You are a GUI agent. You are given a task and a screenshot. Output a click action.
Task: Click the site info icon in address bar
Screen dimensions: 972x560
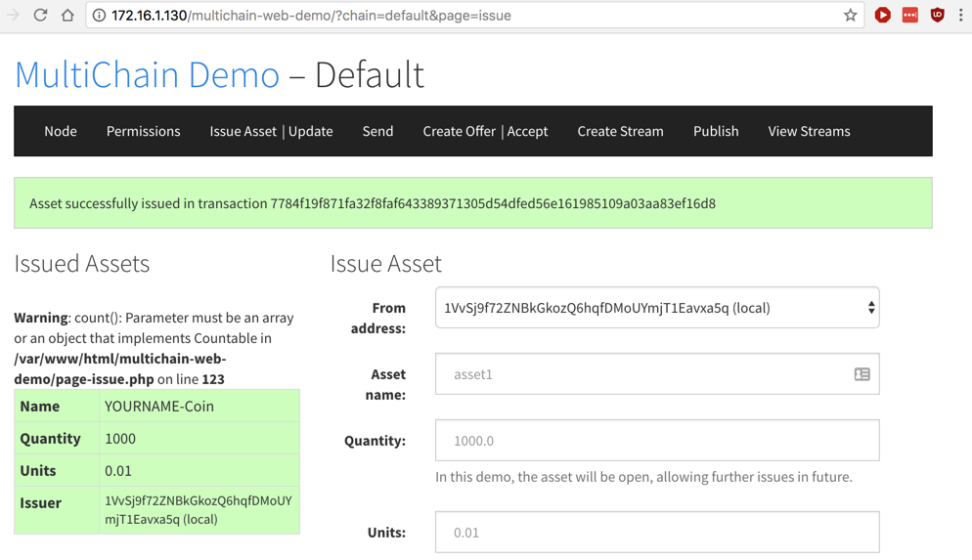tap(99, 16)
